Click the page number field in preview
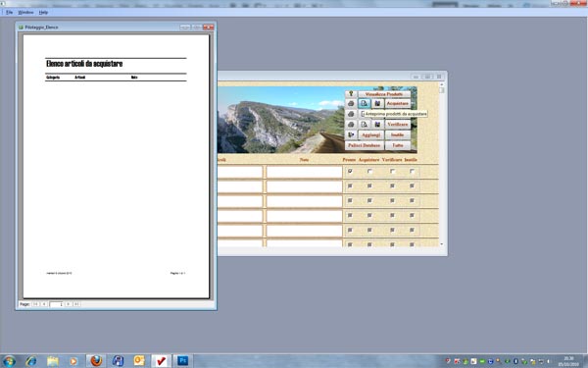588x368 pixels. click(x=56, y=304)
